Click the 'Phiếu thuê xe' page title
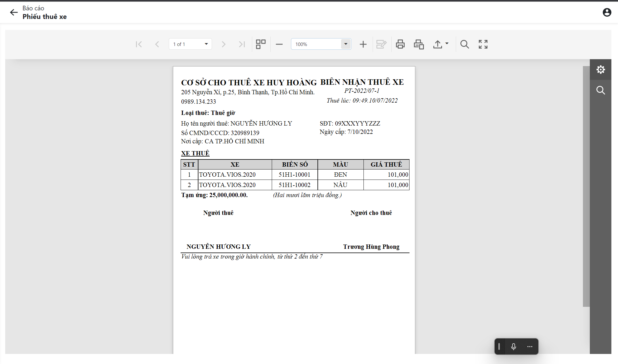Screen dimensions: 618x364 coord(45,17)
